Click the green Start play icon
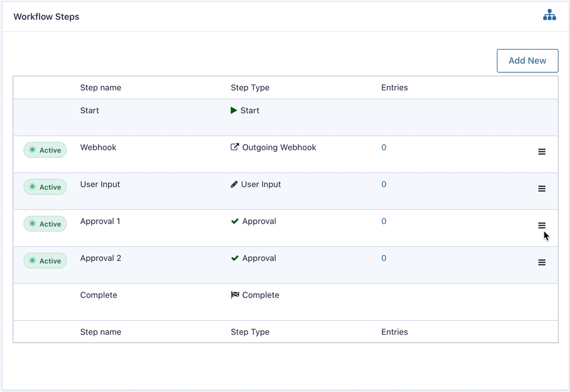 234,111
